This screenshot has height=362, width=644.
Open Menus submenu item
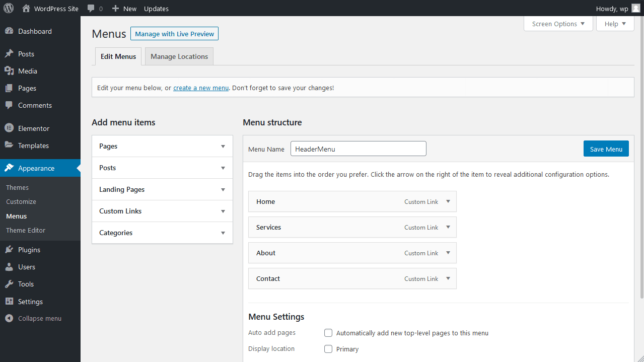[17, 216]
